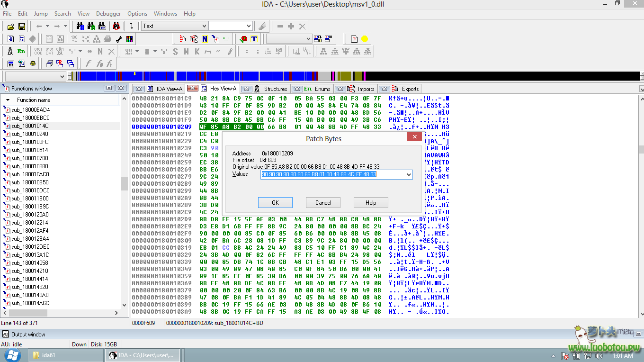Open the Off data-format dropdown arrow
644x362 pixels.
pyautogui.click(x=137, y=51)
